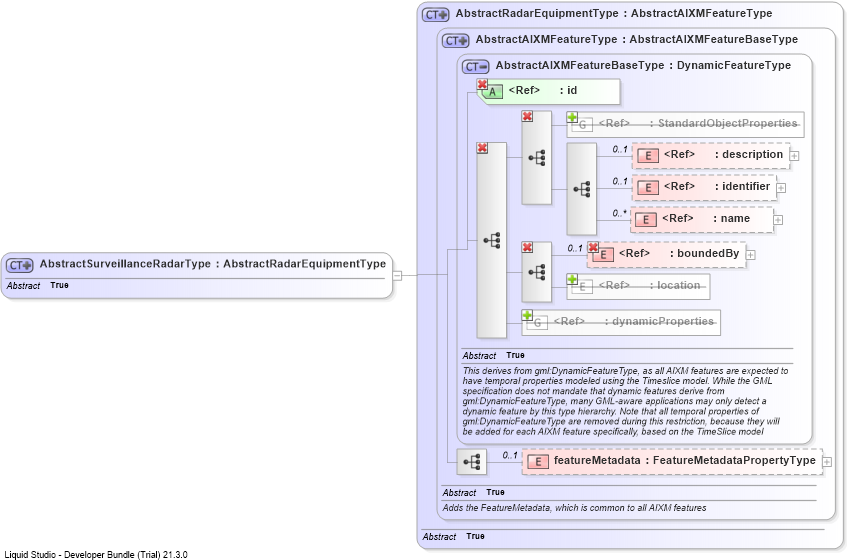Select featureMetadata : FeatureMetadataPropertyType element
Viewport: 847px width, 560px height.
pos(672,462)
